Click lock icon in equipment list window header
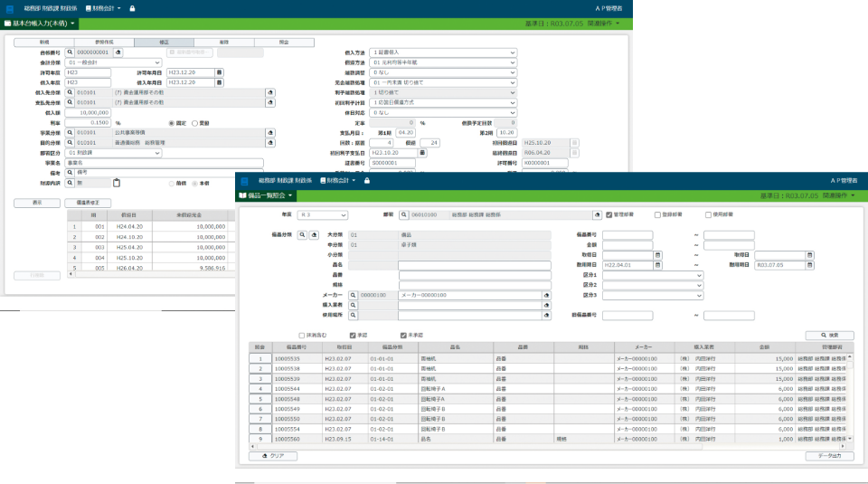868x484 pixels. pos(367,181)
